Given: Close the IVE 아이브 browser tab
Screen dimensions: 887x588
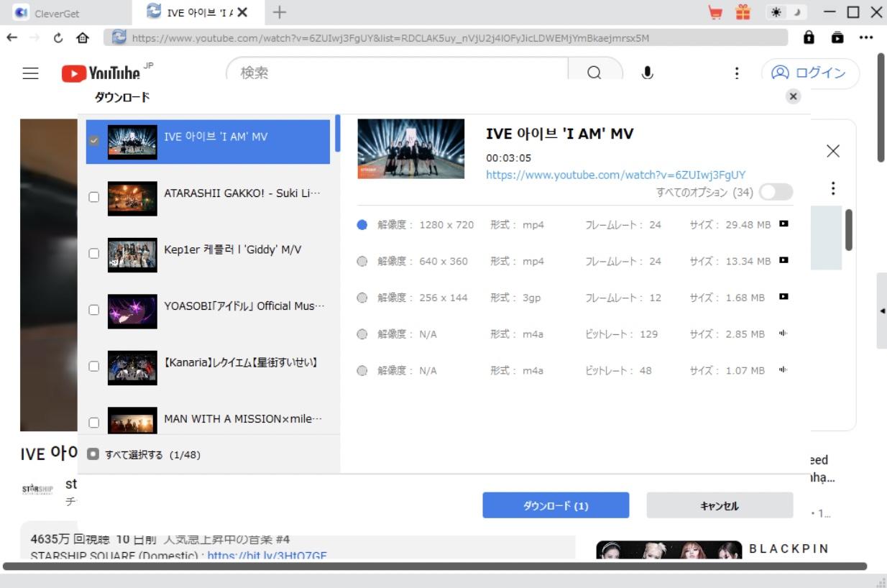Looking at the screenshot, I should (x=242, y=12).
